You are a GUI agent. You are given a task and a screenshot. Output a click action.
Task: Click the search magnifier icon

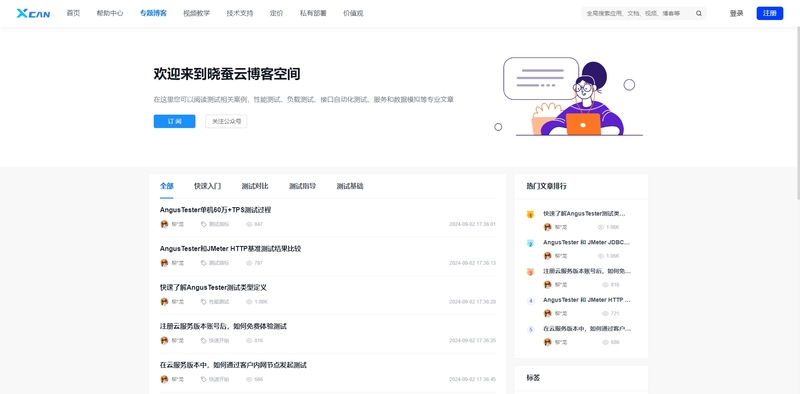698,14
